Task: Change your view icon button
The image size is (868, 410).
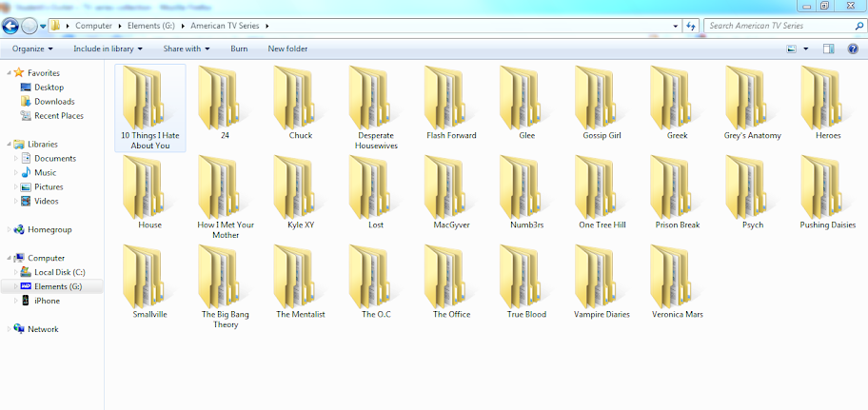Action: pyautogui.click(x=792, y=49)
